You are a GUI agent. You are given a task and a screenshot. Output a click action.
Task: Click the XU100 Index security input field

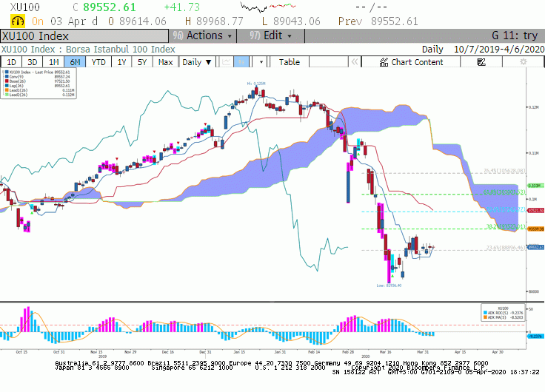coord(84,36)
